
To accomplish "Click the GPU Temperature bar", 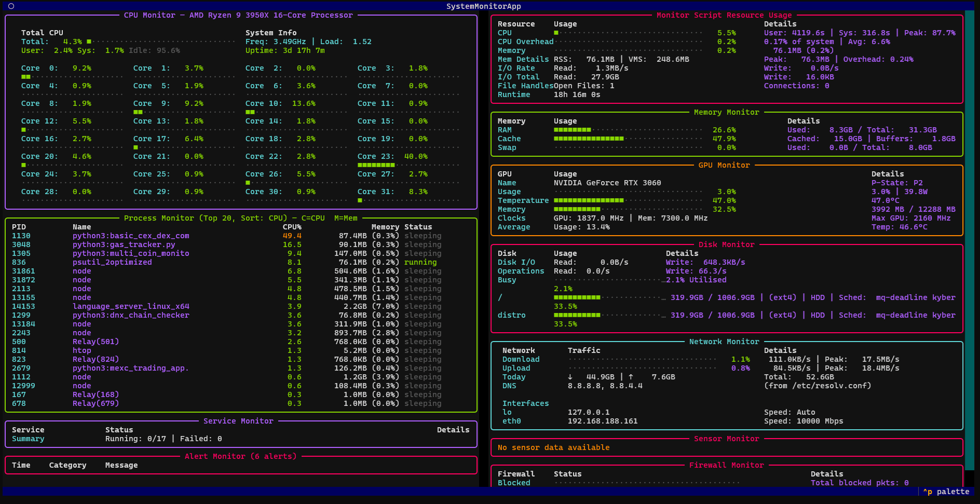I will [x=628, y=200].
